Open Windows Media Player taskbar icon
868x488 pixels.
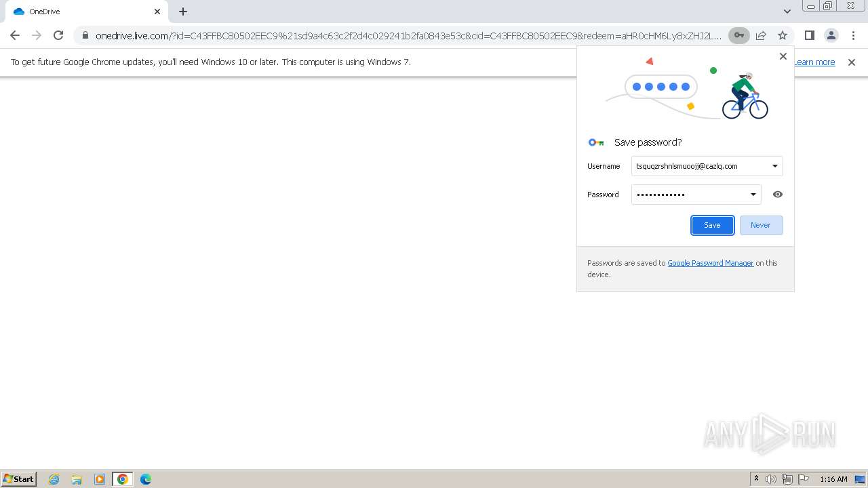(100, 479)
